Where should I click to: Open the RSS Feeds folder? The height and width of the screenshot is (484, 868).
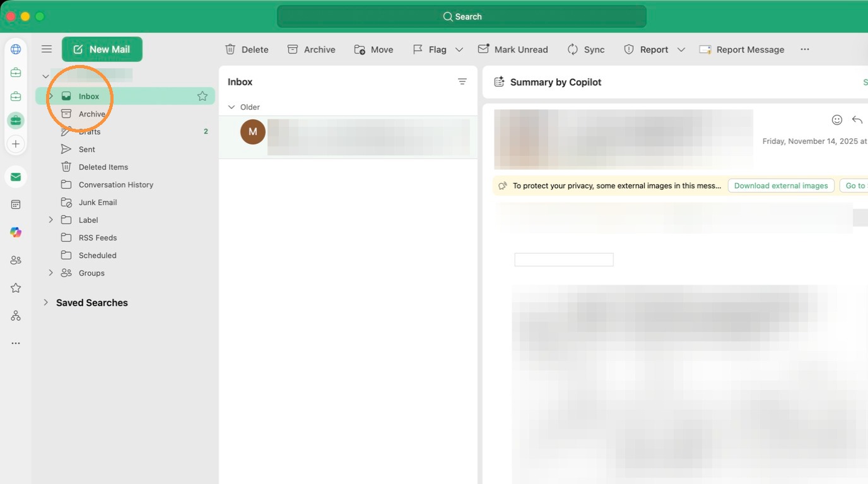pos(125,237)
